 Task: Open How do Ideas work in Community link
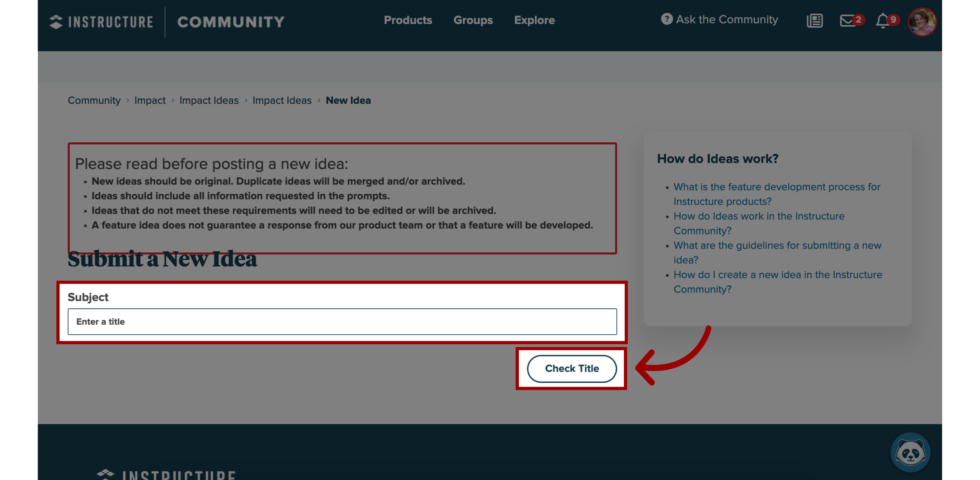759,223
